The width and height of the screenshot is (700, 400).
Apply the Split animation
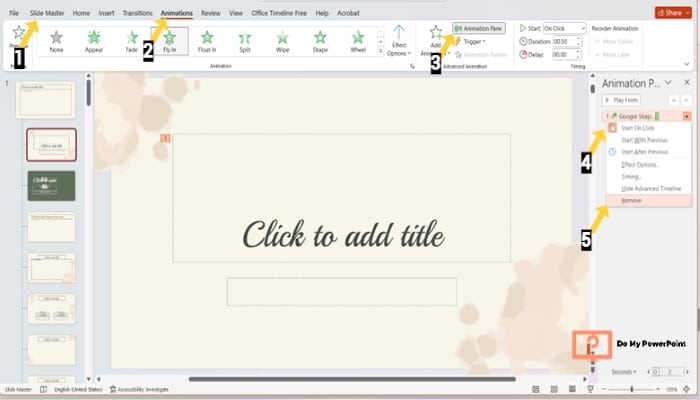click(245, 41)
